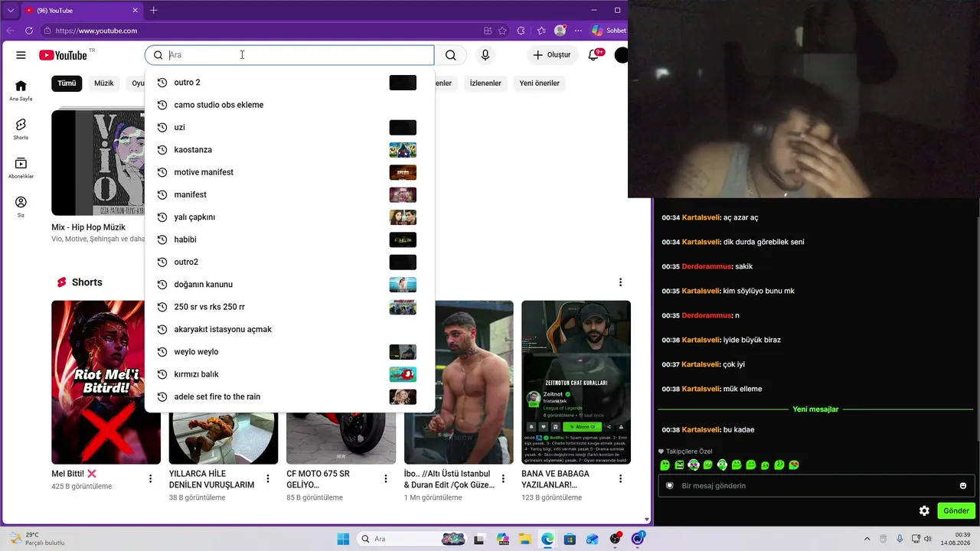Image resolution: width=980 pixels, height=551 pixels.
Task: Open options for Mel Bitti short
Action: [x=151, y=479]
